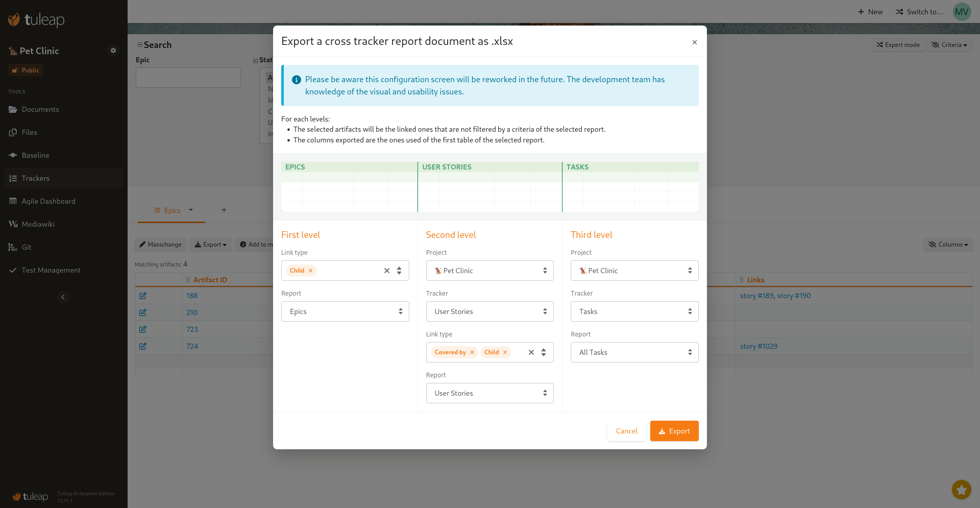The width and height of the screenshot is (980, 508).
Task: Toggle criteria visibility with the eye icon
Action: tap(949, 45)
